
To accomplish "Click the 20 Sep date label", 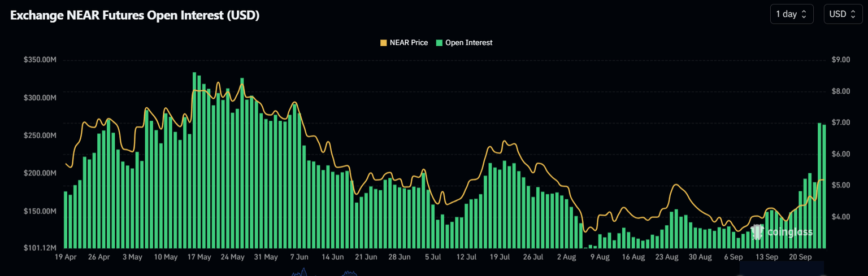I will click(x=800, y=257).
